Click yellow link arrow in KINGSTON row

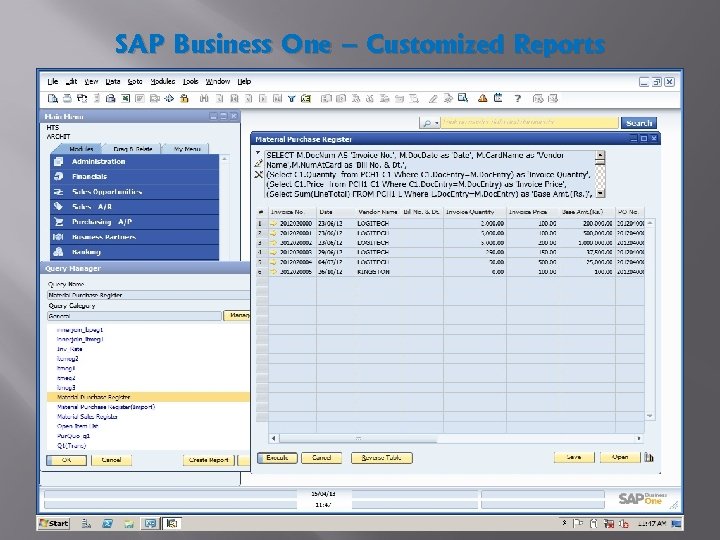[274, 272]
